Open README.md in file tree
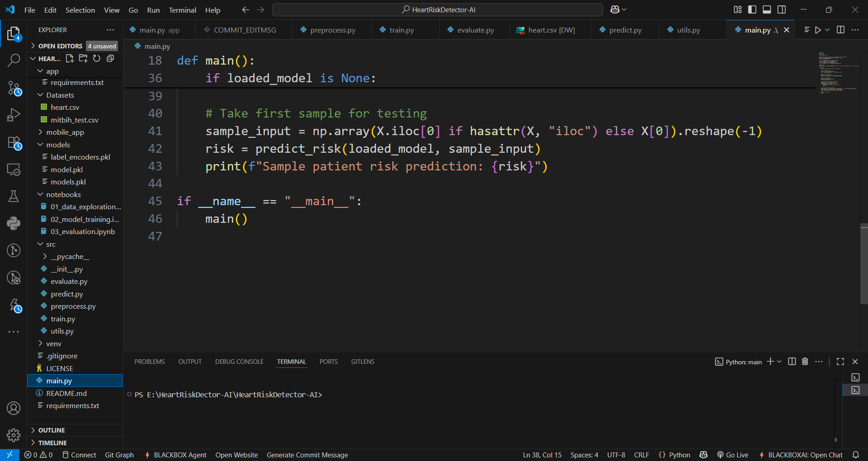This screenshot has width=868, height=461. 66,393
